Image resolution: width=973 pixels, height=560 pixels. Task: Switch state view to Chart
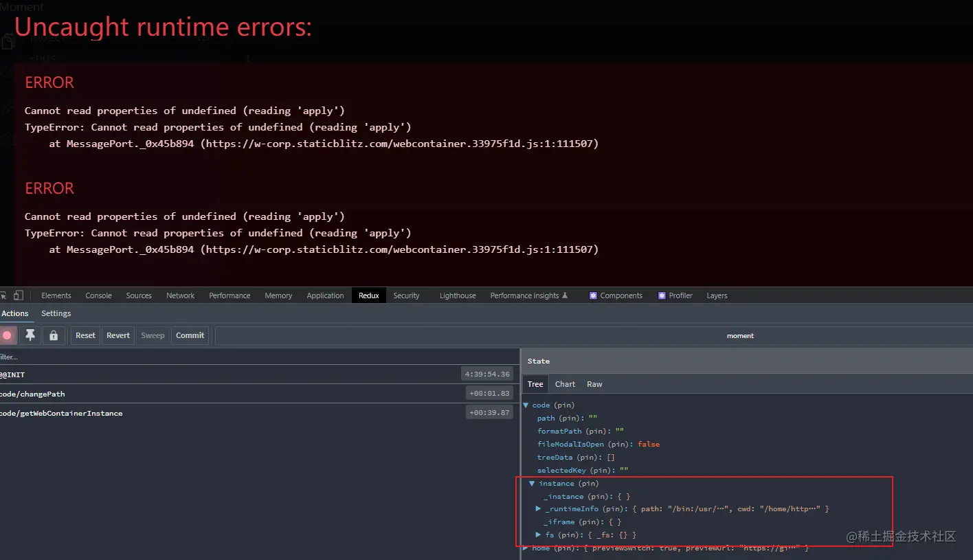565,384
